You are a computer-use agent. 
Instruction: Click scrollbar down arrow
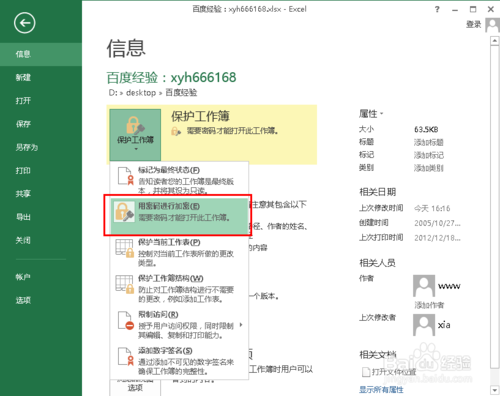(494, 389)
